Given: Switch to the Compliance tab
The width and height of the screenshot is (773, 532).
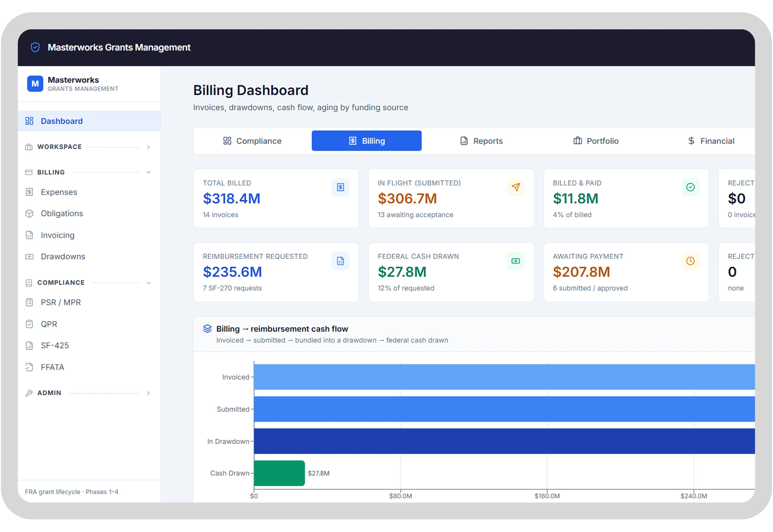Looking at the screenshot, I should click(252, 141).
